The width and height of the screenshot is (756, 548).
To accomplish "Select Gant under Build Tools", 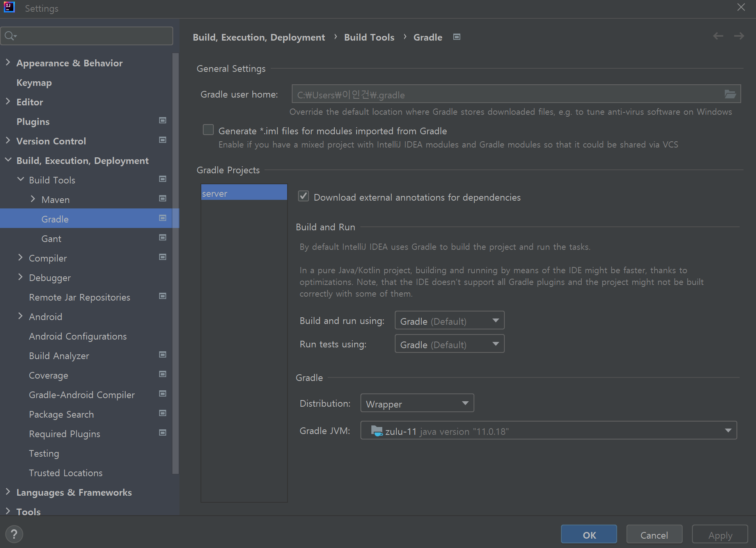I will coord(51,239).
